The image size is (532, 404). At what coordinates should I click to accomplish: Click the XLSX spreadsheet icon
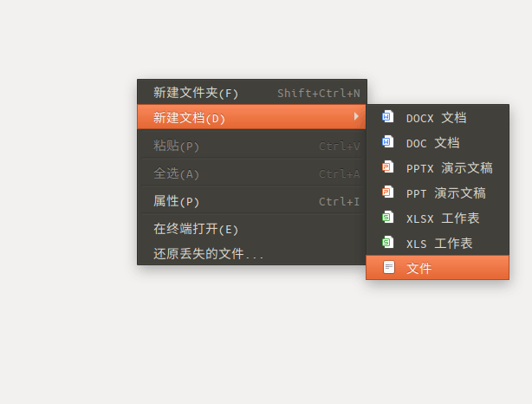[388, 218]
